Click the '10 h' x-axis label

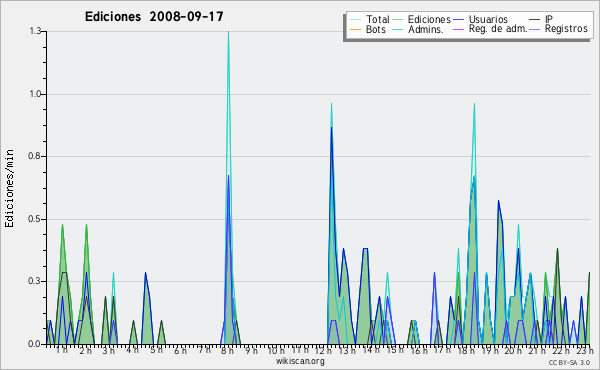[x=276, y=350]
